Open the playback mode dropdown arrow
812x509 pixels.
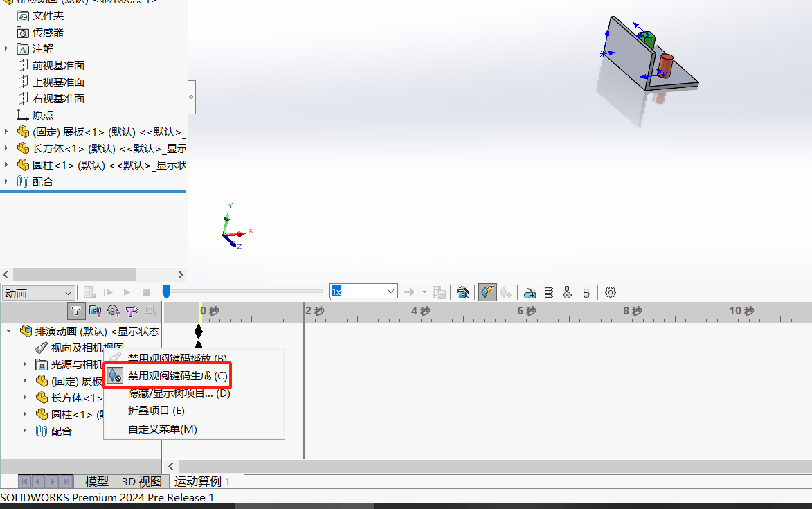click(424, 292)
